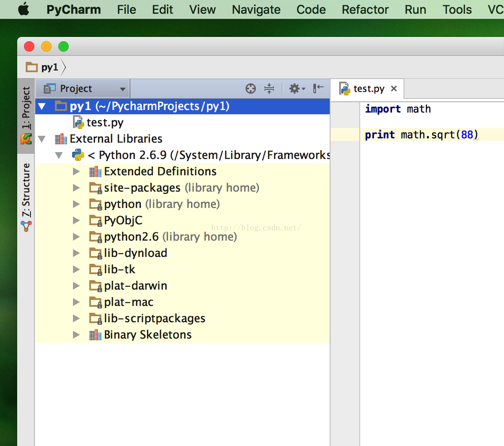The image size is (504, 446).
Task: Hide the Project tool window icon
Action: point(318,88)
